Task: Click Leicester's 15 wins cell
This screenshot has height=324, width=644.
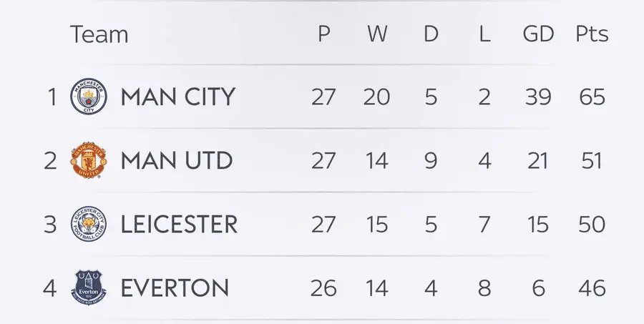Action: coord(376,225)
